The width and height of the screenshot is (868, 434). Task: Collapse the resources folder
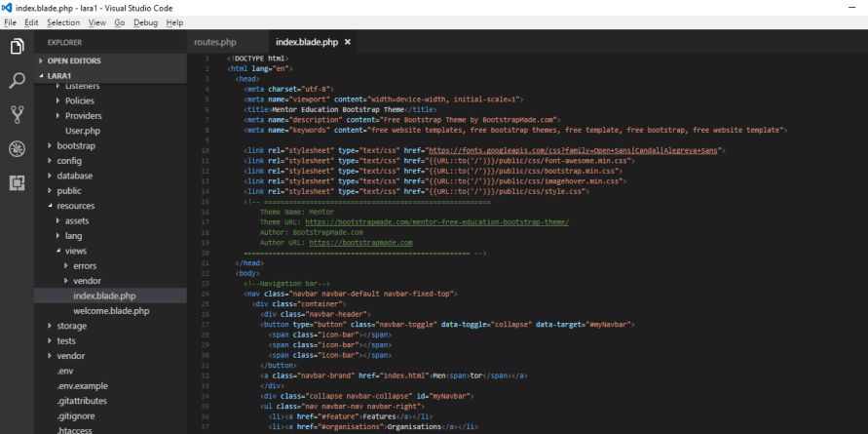click(74, 206)
